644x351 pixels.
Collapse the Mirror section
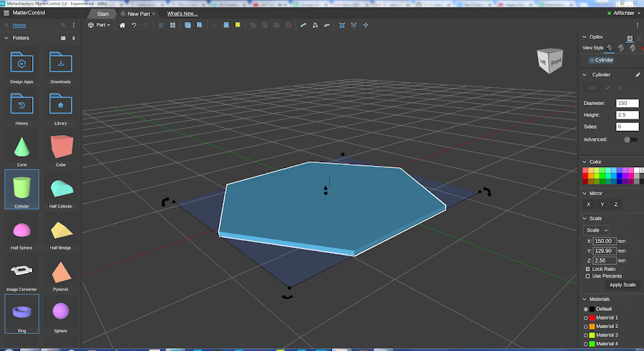[585, 193]
